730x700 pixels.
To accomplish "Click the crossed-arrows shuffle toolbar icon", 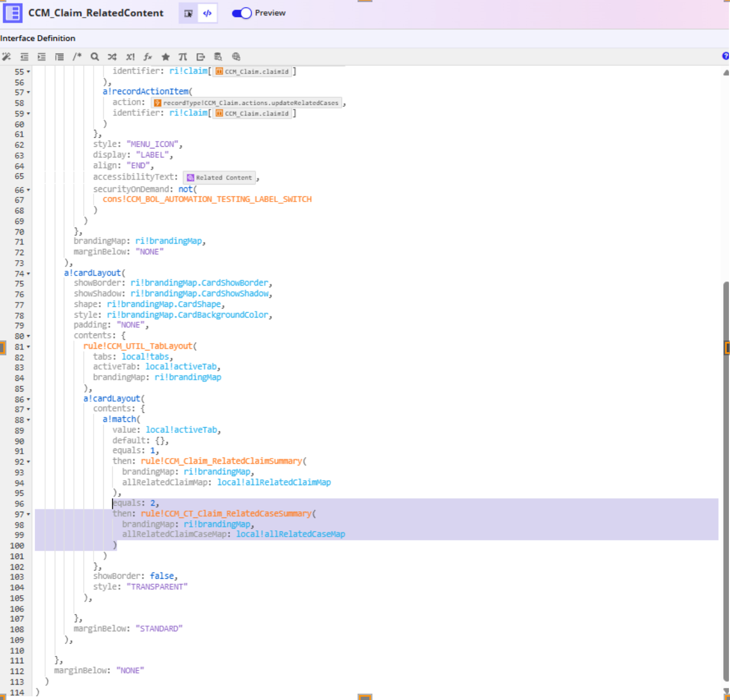I will tap(112, 57).
